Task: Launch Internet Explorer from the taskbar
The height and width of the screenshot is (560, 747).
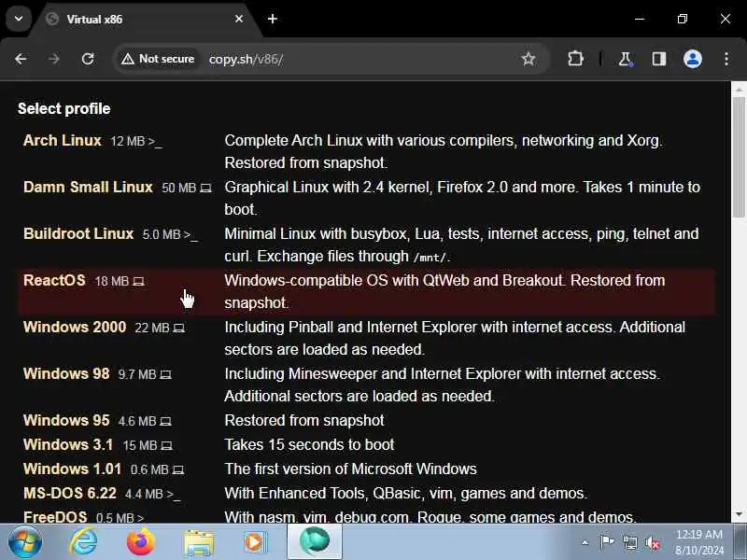Action: pos(83,542)
